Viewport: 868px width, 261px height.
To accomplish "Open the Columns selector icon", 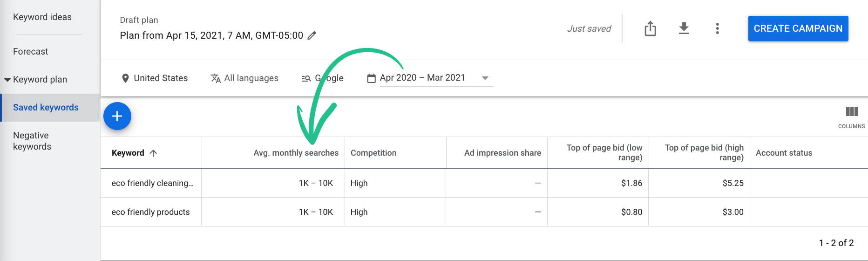I will click(x=852, y=112).
